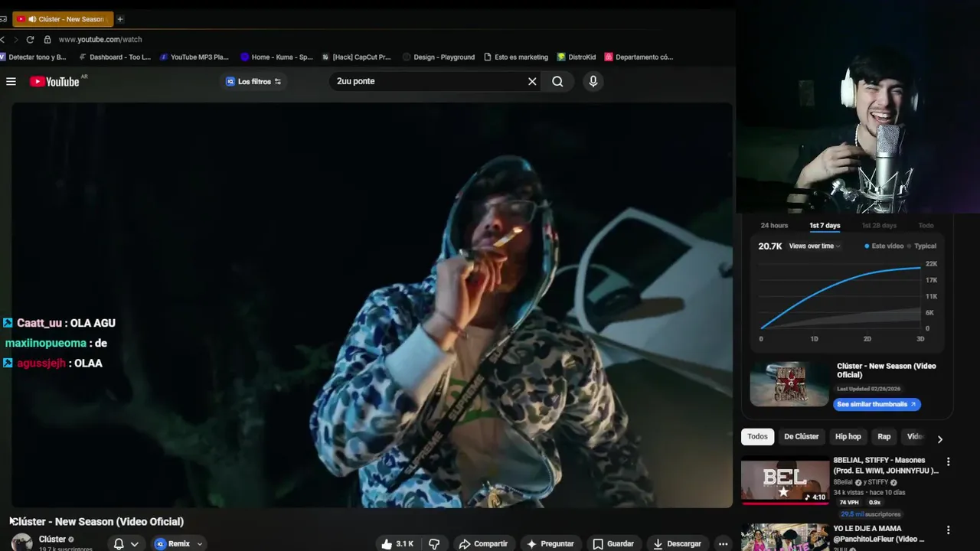Expand the Remix dropdown arrow

point(200,544)
